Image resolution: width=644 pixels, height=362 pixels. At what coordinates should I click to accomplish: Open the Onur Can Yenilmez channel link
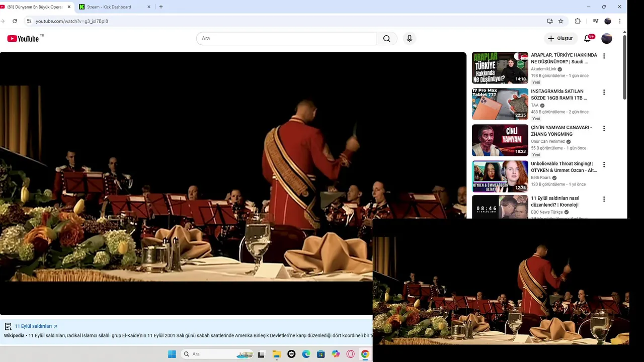[x=548, y=142]
